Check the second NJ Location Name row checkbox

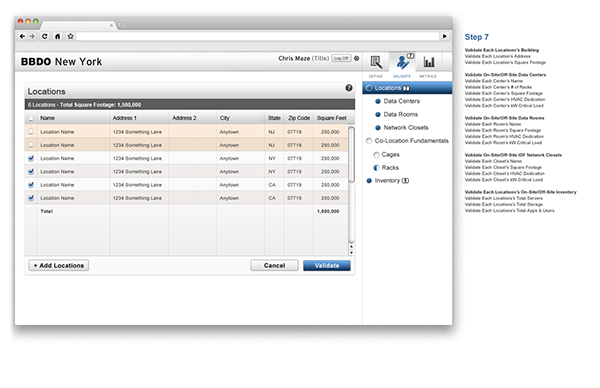click(x=31, y=145)
